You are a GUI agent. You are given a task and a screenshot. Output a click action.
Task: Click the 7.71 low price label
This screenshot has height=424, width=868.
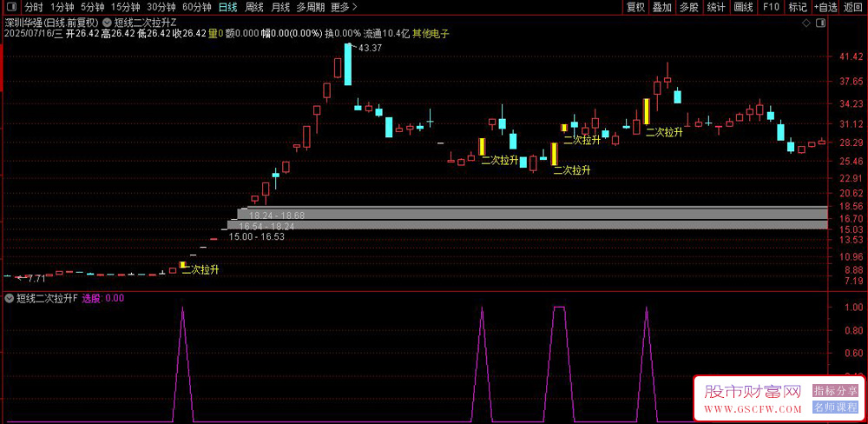coord(37,278)
